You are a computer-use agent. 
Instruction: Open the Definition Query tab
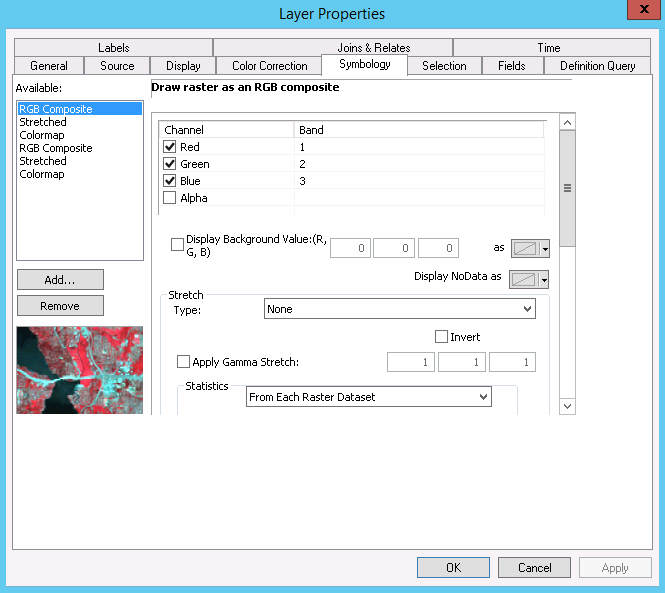point(597,66)
